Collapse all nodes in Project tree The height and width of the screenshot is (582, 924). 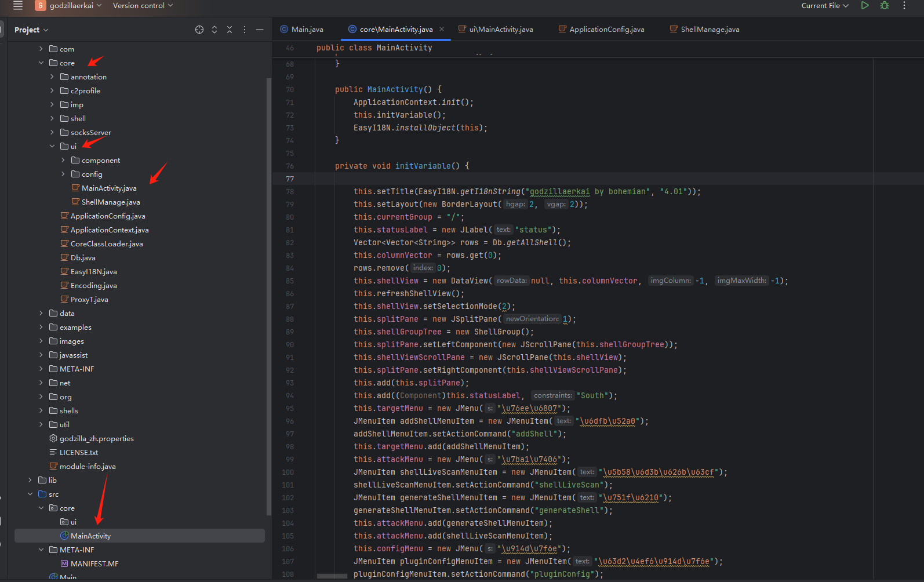(x=230, y=30)
